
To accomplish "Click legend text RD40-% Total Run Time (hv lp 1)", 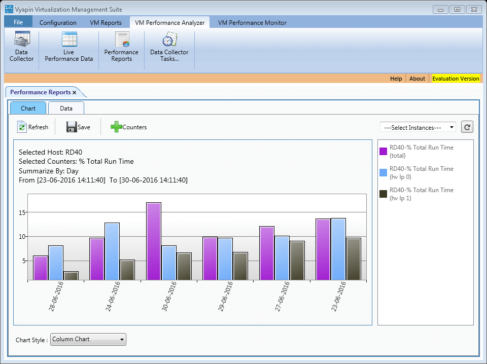I will (421, 194).
